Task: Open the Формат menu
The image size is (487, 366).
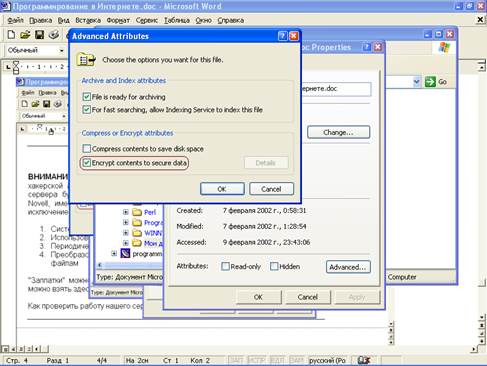Action: pos(118,20)
